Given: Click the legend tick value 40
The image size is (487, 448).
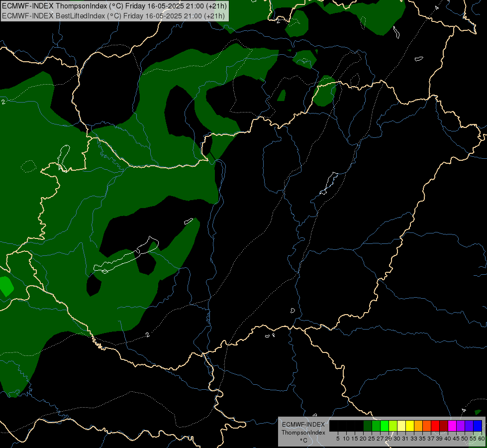Looking at the screenshot, I should click(x=448, y=439).
